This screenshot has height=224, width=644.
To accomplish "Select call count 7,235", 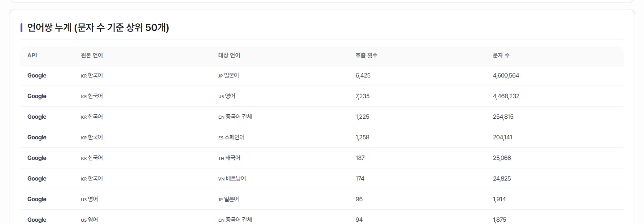I will [x=363, y=96].
